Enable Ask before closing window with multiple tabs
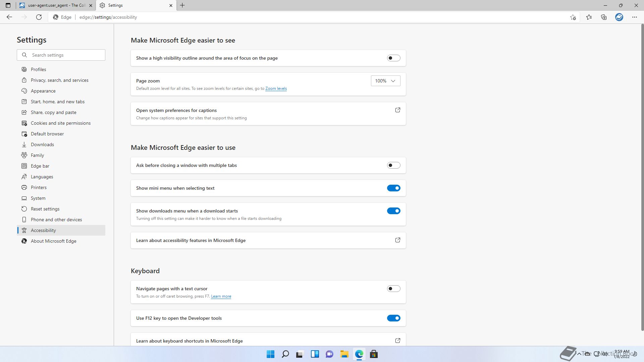The image size is (644, 362). pos(394,165)
